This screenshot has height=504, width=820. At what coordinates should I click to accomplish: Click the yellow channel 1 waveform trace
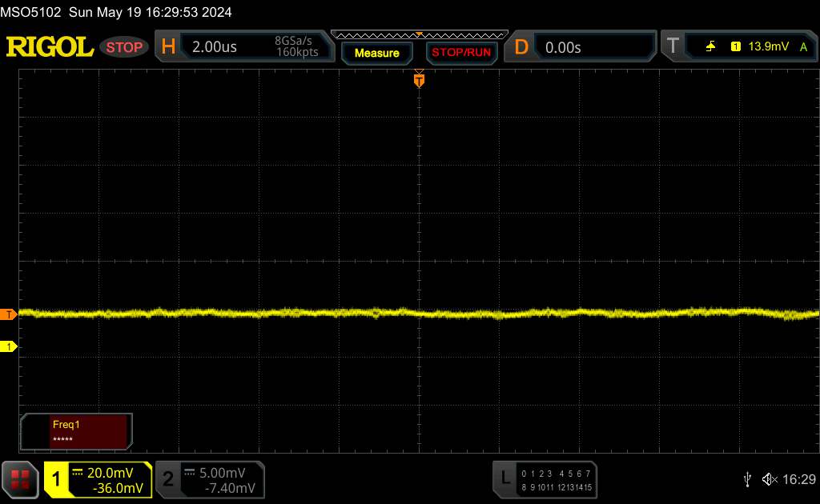click(418, 314)
